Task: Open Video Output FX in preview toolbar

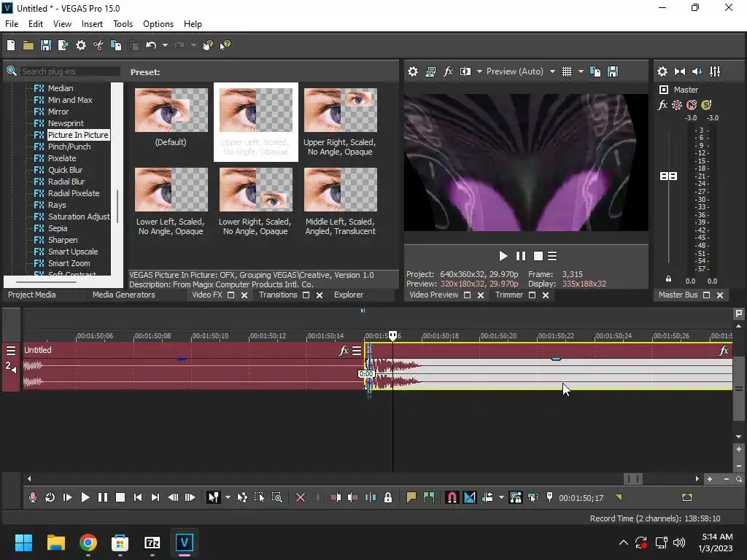Action: click(448, 71)
